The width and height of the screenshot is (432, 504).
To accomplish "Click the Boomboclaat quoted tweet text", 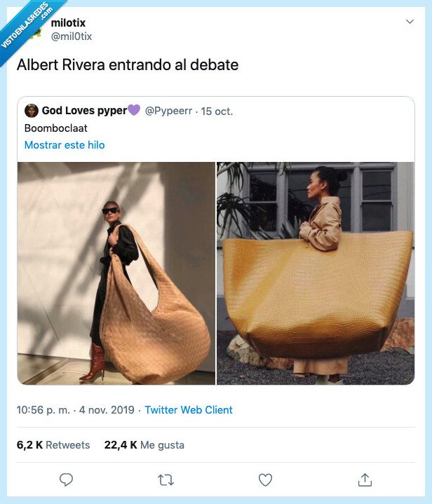I will [x=56, y=128].
